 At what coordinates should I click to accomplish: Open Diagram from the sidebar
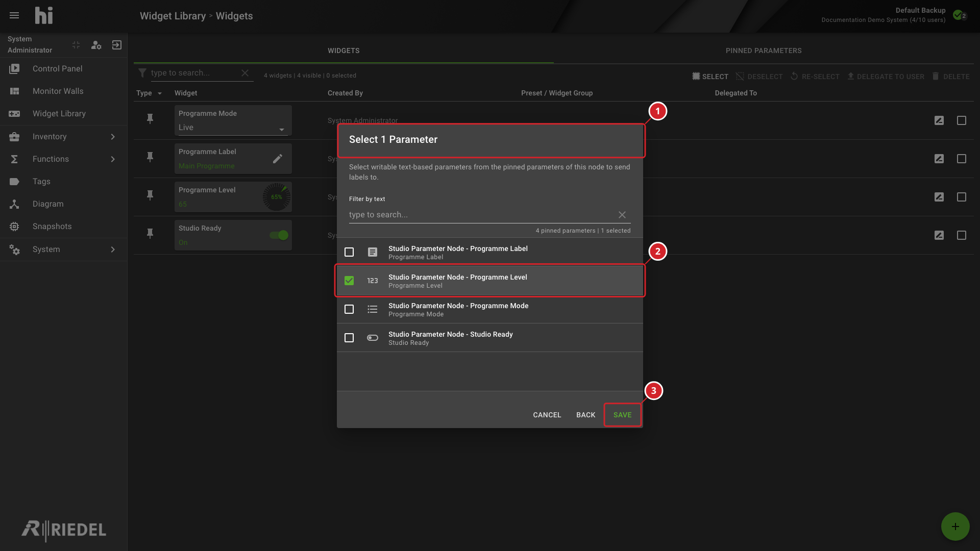point(64,204)
